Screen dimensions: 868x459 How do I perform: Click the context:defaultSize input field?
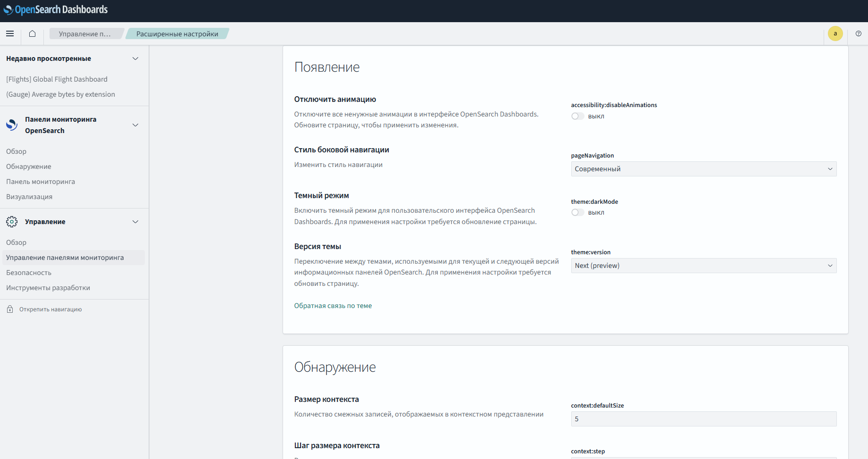click(703, 419)
